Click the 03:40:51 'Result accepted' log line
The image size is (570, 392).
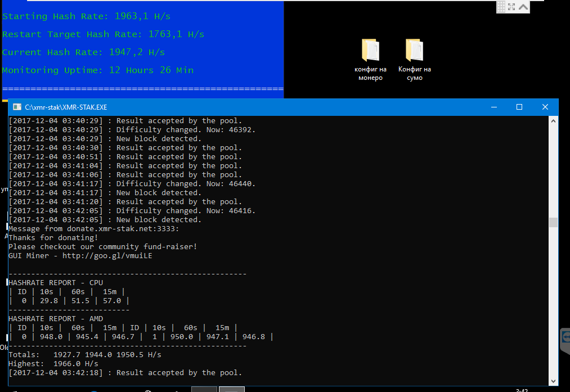(x=125, y=157)
